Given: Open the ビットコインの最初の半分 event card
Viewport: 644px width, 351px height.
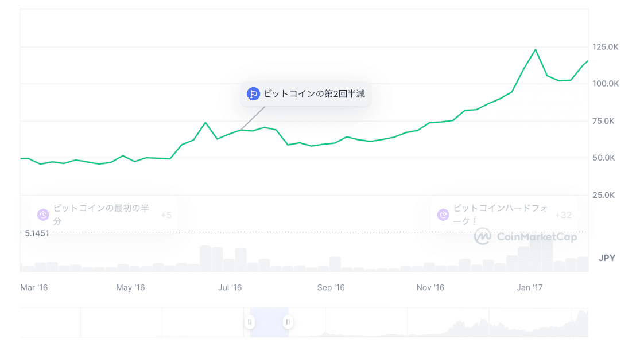Looking at the screenshot, I should click(101, 214).
